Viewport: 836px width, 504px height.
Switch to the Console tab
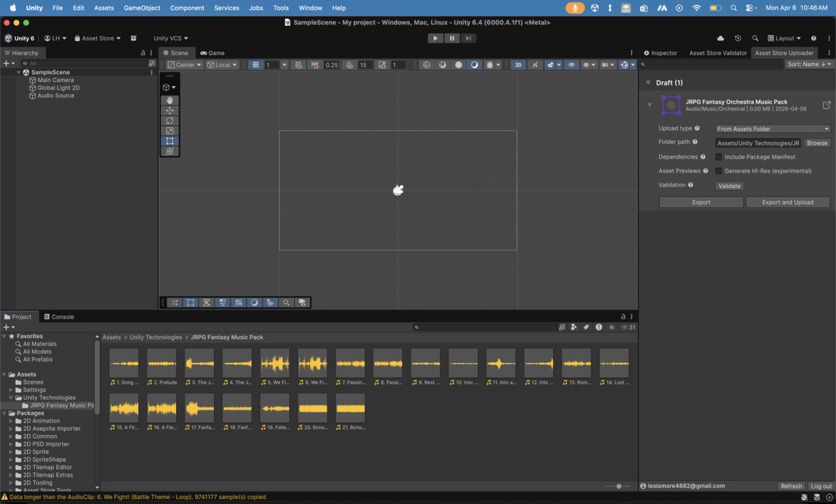(59, 317)
